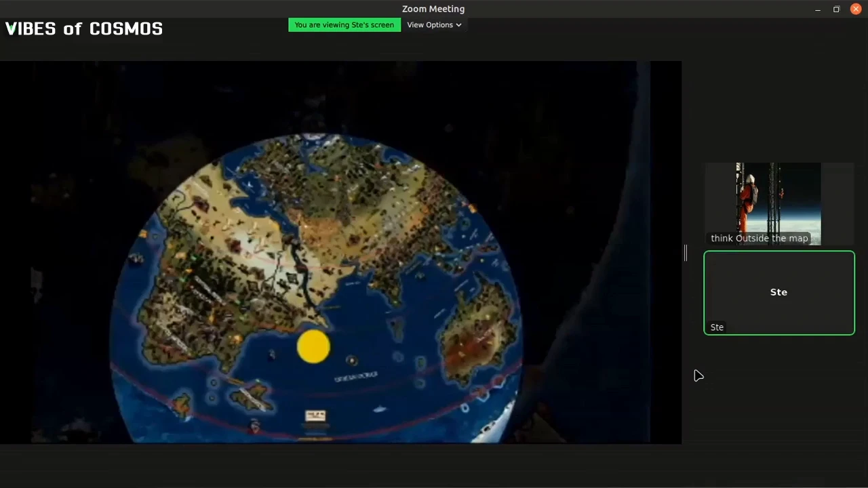Click the chevron arrow beside View Options
The width and height of the screenshot is (868, 488).
459,25
